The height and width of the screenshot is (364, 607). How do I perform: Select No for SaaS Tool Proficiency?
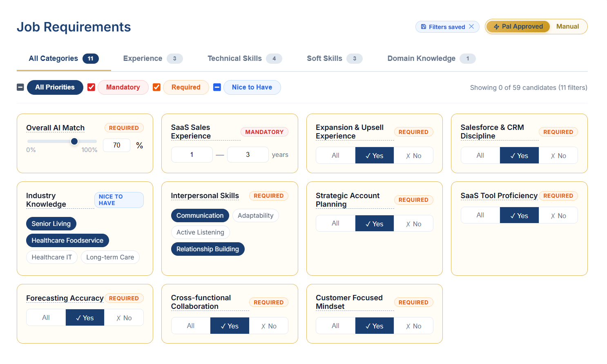tap(558, 215)
